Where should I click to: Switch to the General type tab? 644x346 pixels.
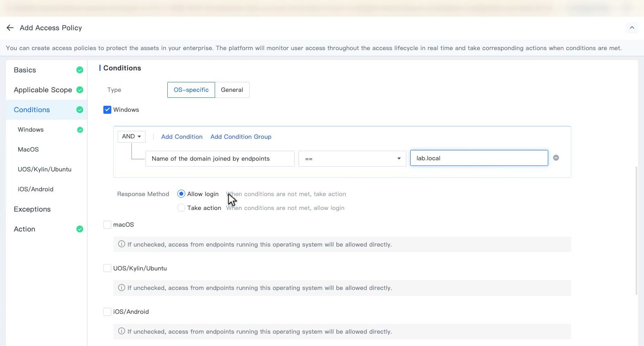232,90
